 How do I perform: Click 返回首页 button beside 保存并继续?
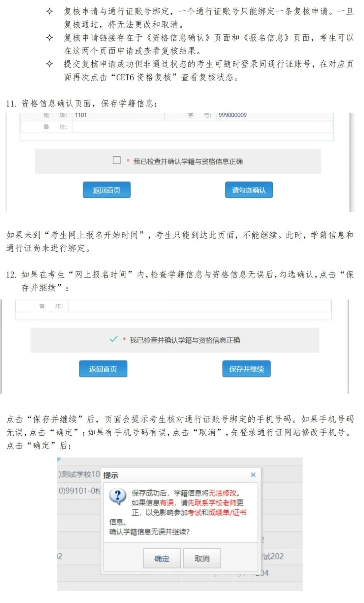click(x=103, y=369)
